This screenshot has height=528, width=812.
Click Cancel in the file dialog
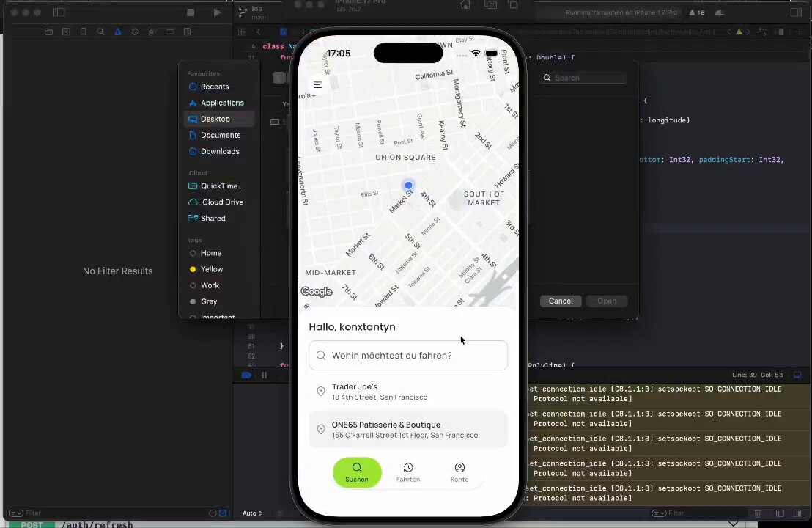pos(561,301)
